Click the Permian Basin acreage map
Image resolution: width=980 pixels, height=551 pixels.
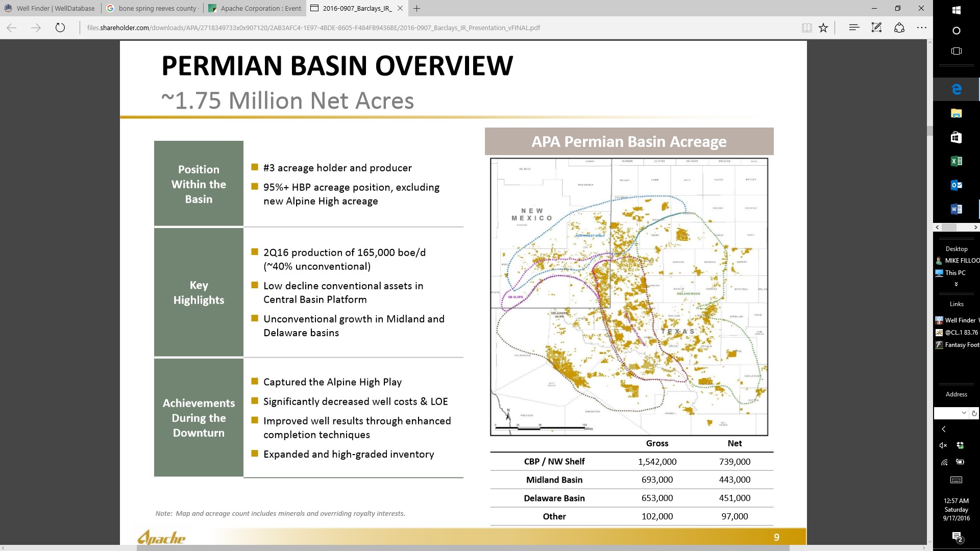[x=629, y=297]
